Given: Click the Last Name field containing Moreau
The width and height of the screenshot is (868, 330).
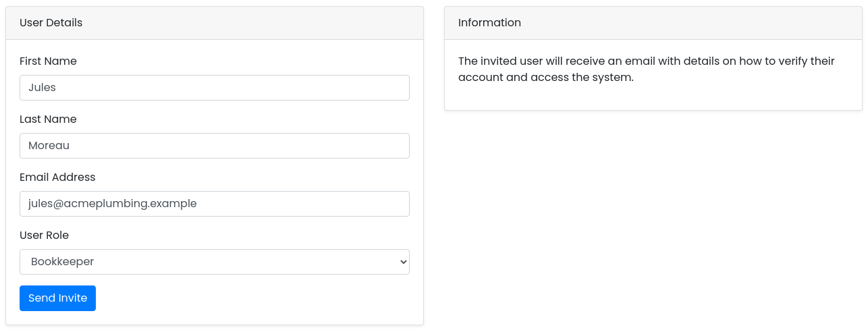Looking at the screenshot, I should [215, 146].
